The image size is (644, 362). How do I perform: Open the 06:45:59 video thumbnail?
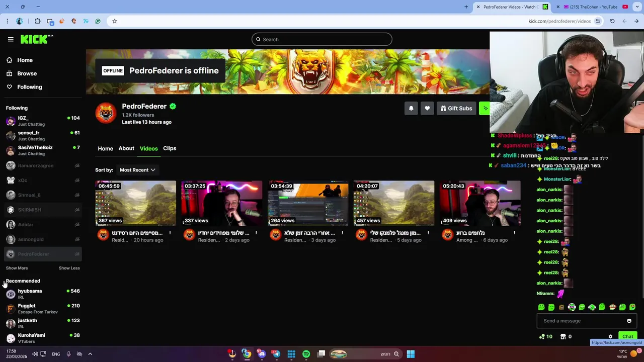[136, 203]
